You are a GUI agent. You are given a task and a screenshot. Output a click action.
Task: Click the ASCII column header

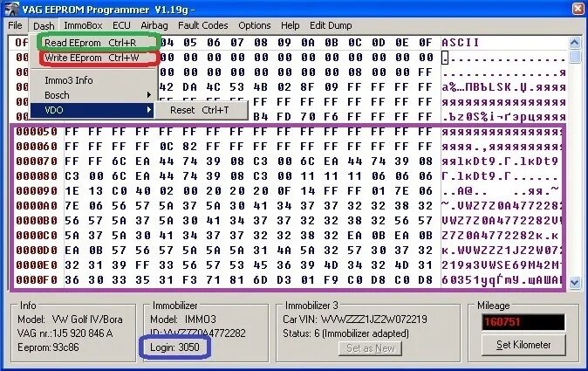coord(461,43)
